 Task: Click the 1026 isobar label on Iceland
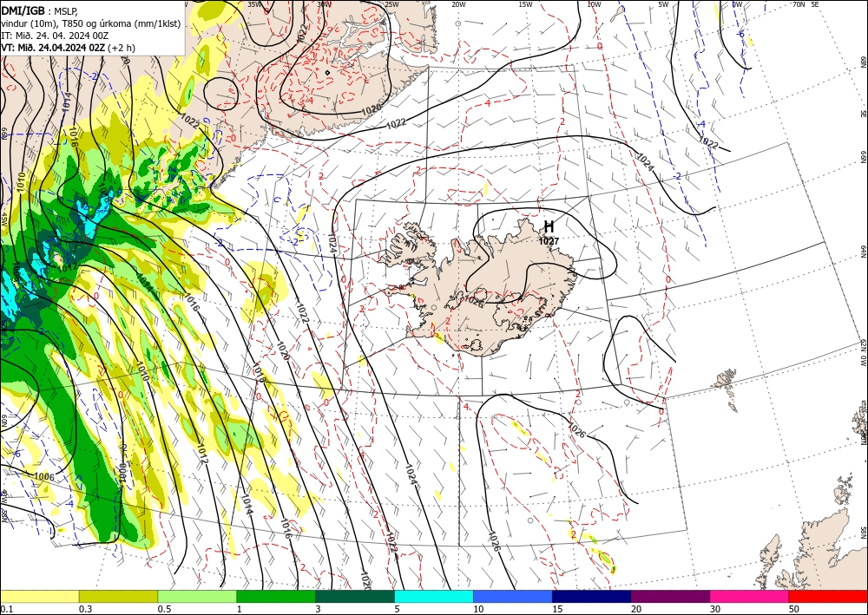pyautogui.click(x=472, y=301)
